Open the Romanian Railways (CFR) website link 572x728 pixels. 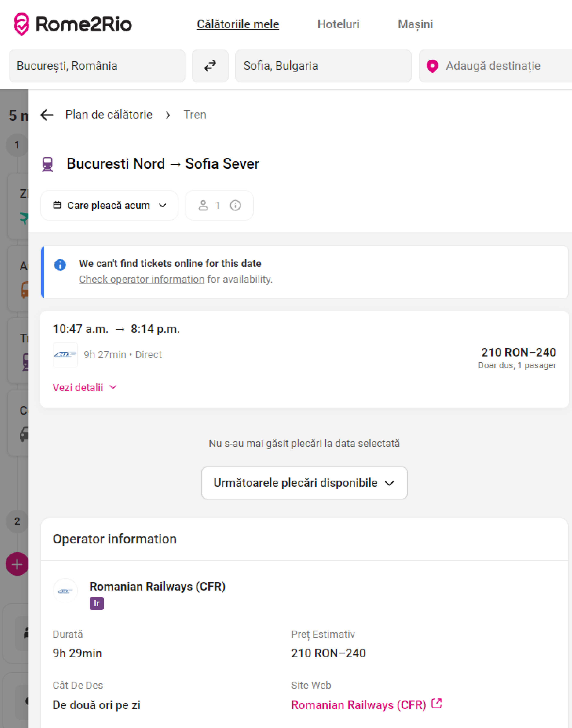[x=358, y=705]
